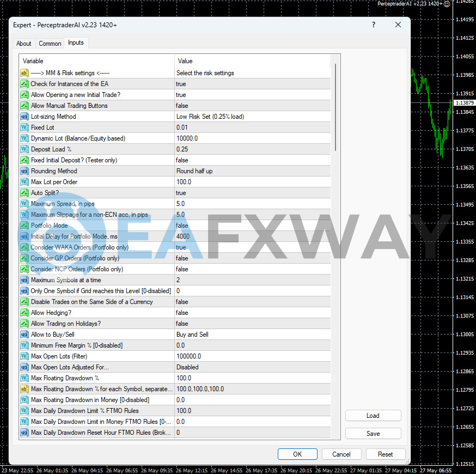Viewport: 476px width, 474px height.
Task: Click the icon beside 'Max Daily Drawdown Reset Hour FTMO Rules'
Action: tap(25, 433)
